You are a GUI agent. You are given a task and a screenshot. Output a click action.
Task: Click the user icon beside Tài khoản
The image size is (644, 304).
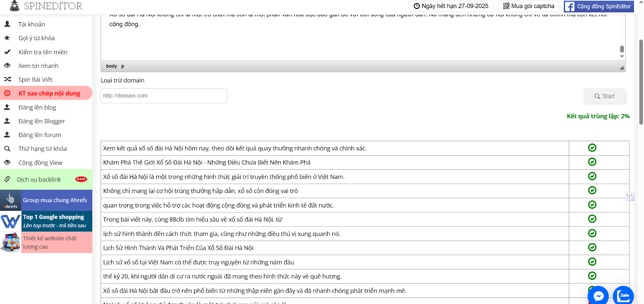pos(7,24)
